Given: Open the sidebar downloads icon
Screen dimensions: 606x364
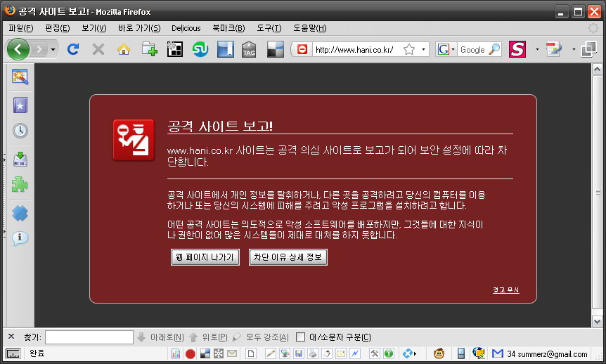Looking at the screenshot, I should pyautogui.click(x=20, y=159).
